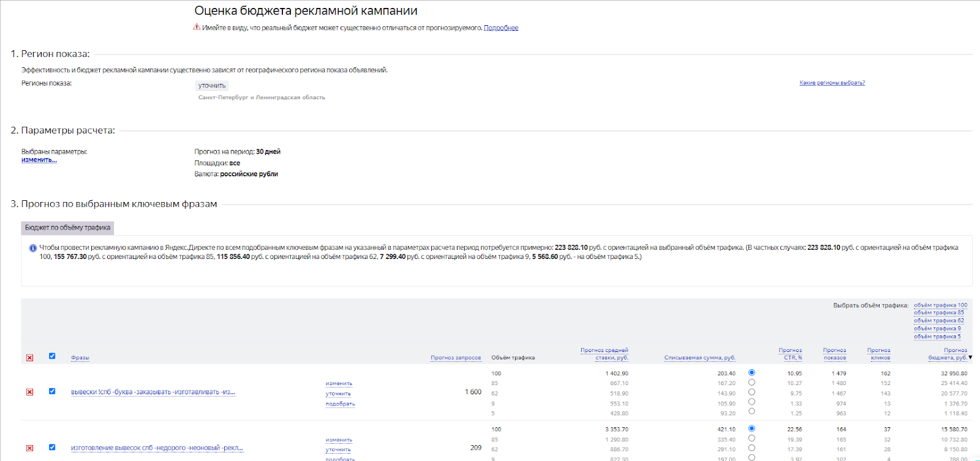Click the 'уточнить' button for display regions
Screen dimensions: 980x461
(x=212, y=86)
